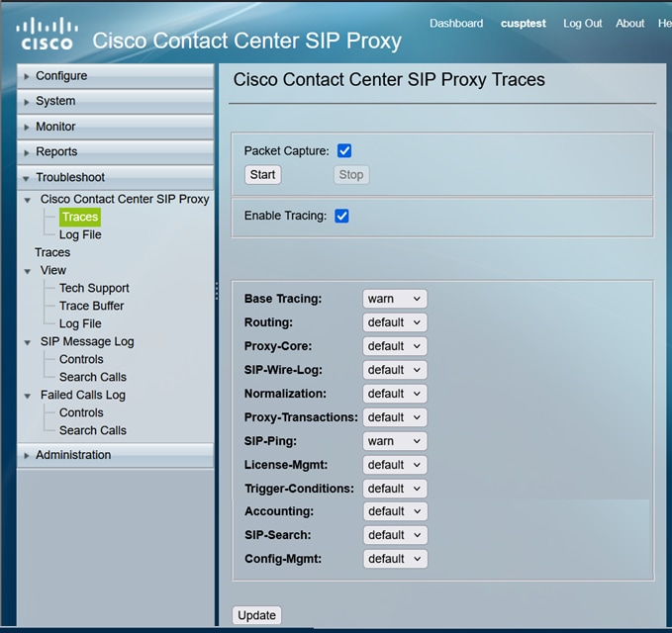Start the packet capture
The height and width of the screenshot is (633, 672).
(262, 175)
